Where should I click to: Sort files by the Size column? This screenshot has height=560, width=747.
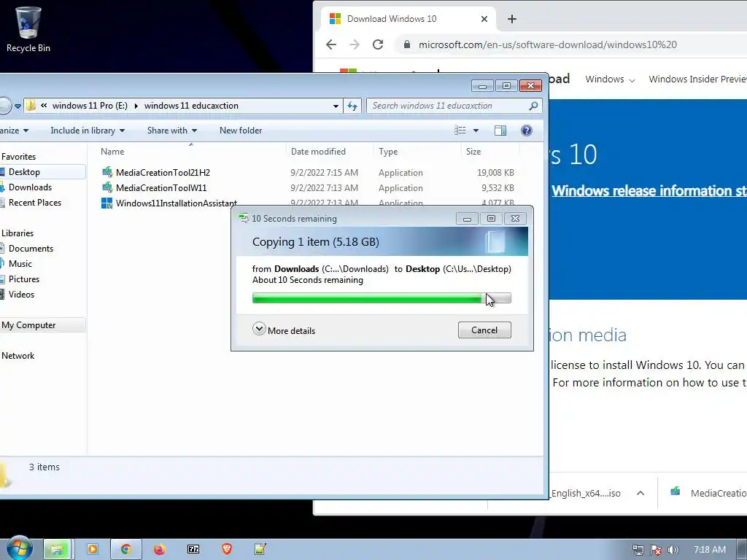point(489,152)
